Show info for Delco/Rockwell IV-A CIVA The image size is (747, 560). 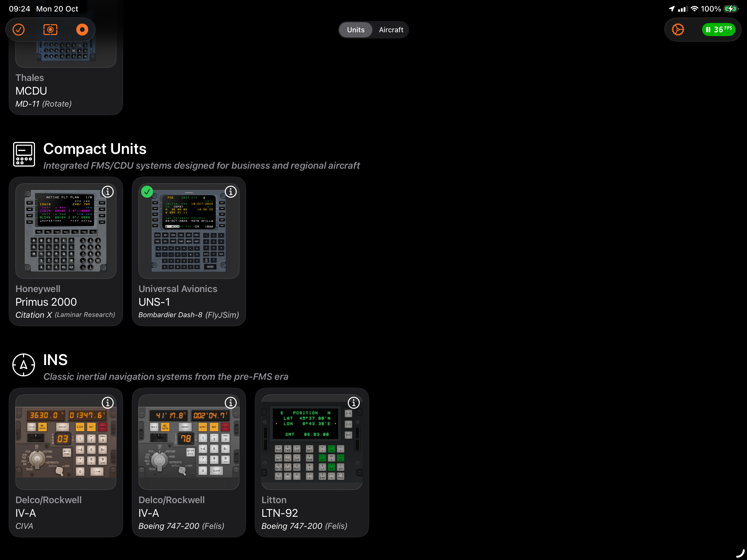click(x=108, y=403)
